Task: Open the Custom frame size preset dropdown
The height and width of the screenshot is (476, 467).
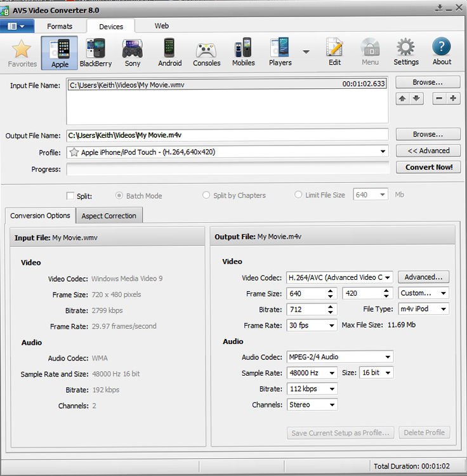Action: 444,293
